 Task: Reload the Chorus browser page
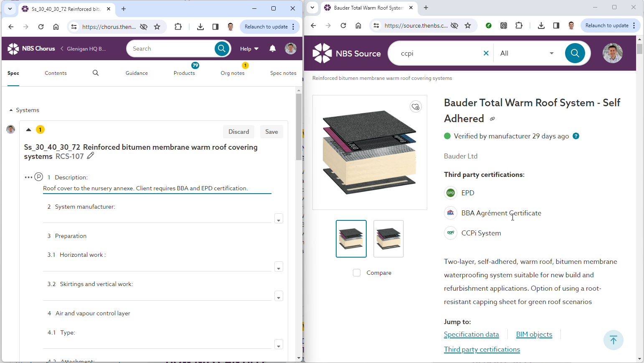pyautogui.click(x=41, y=27)
